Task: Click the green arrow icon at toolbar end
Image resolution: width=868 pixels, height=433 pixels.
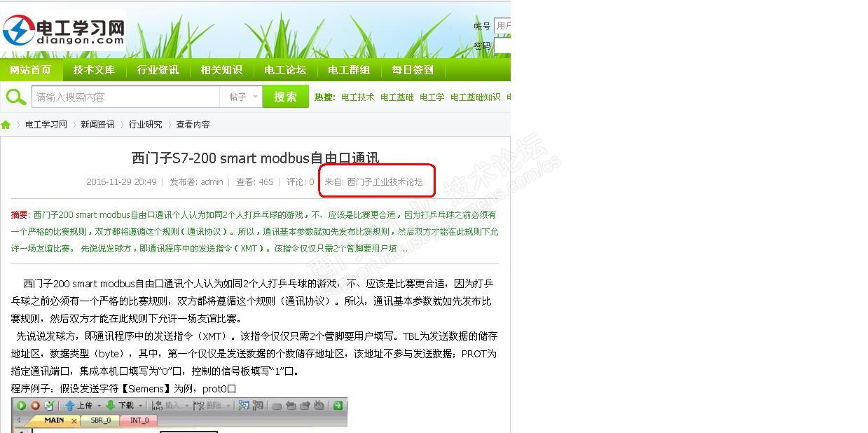Action: tap(338, 405)
